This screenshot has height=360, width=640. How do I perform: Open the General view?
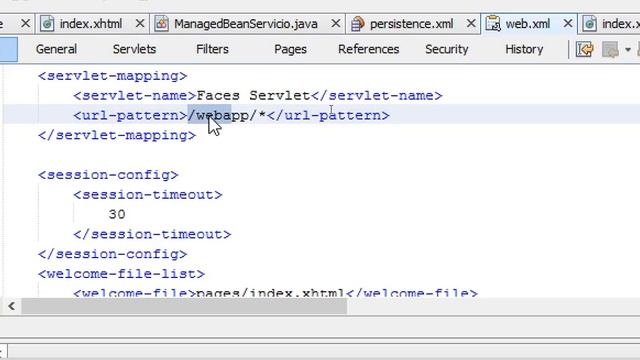[56, 49]
